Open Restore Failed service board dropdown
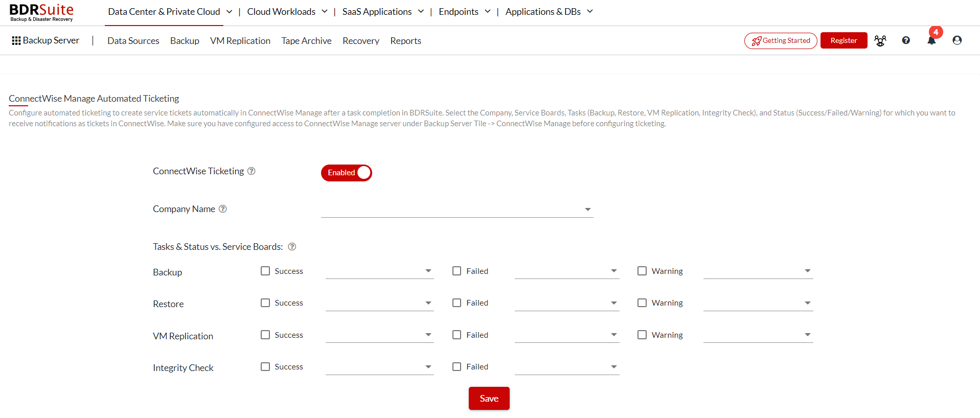 [x=567, y=303]
